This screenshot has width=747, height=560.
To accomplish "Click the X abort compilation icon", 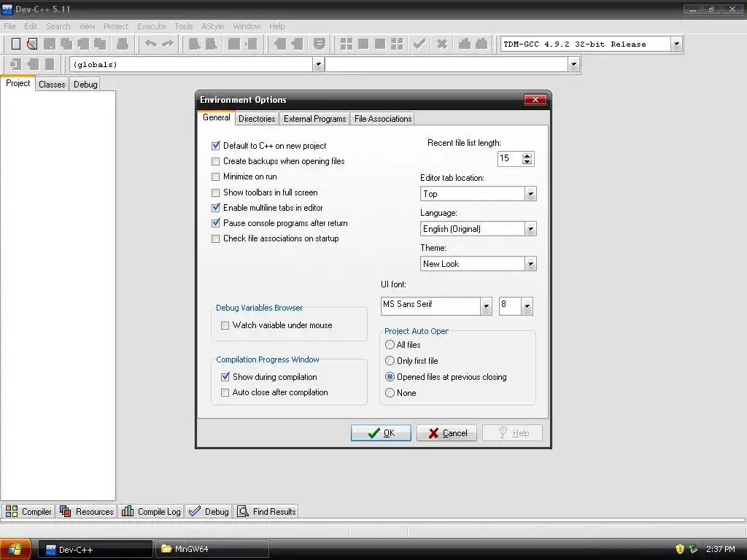I will tap(442, 44).
